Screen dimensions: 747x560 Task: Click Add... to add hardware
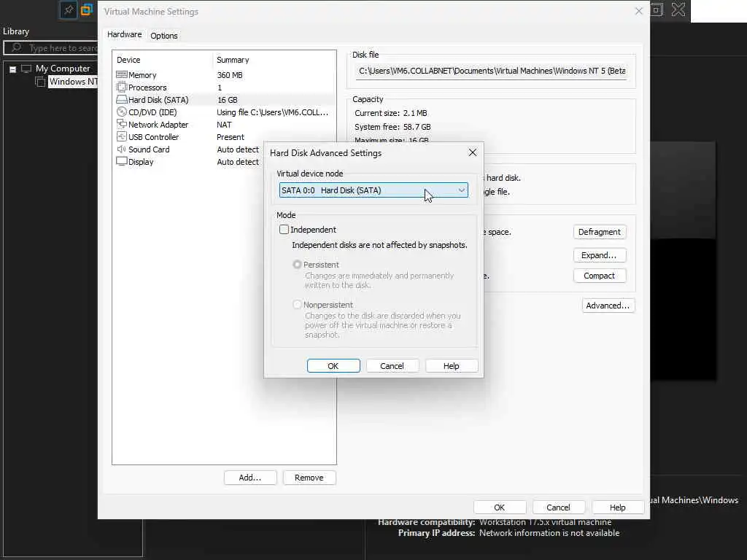[250, 478]
